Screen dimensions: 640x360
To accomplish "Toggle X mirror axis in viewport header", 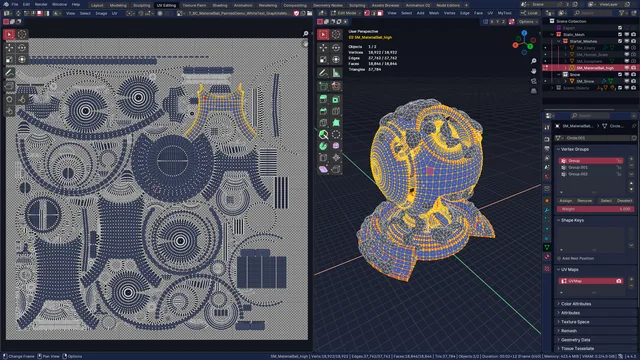I will (492, 22).
